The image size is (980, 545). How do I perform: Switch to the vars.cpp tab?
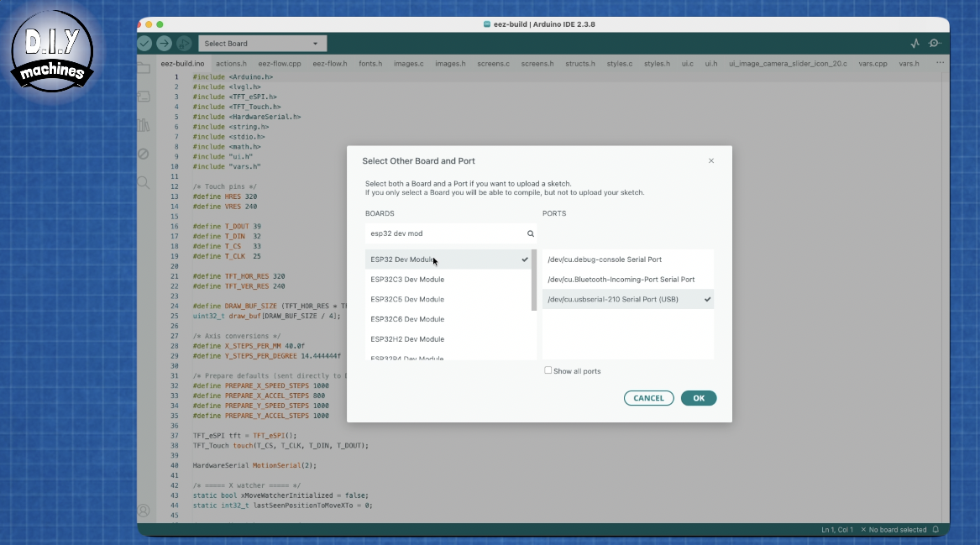873,64
